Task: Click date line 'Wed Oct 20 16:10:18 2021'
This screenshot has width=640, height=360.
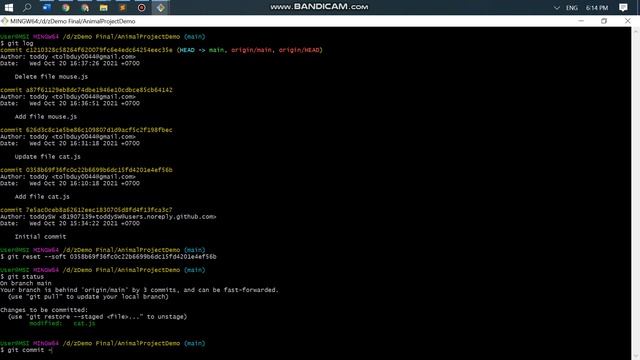Action: pyautogui.click(x=70, y=183)
